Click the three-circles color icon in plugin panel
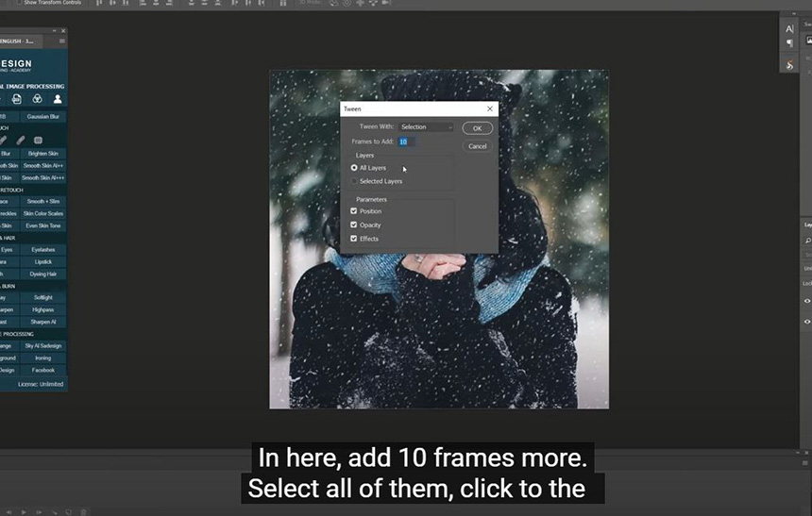812x516 pixels. tap(37, 99)
